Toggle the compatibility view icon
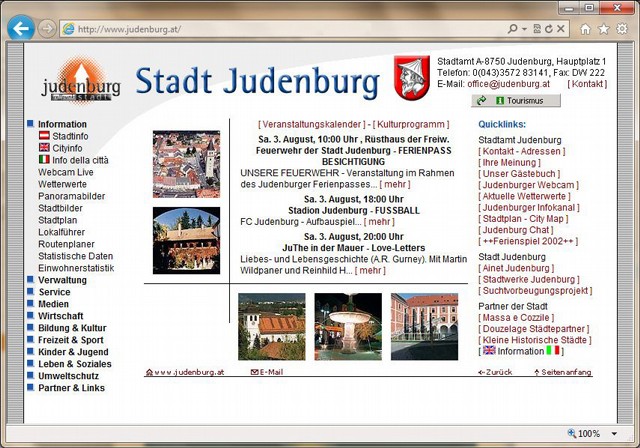Screen dimensions: 640x448 click(537, 29)
